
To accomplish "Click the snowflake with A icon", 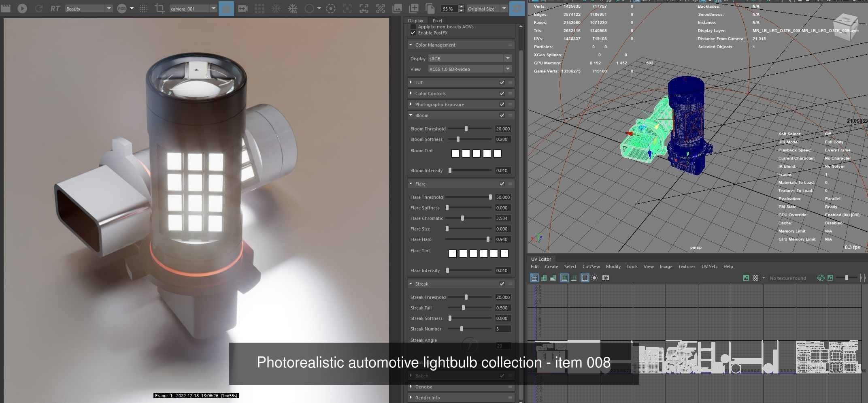I will tap(293, 9).
